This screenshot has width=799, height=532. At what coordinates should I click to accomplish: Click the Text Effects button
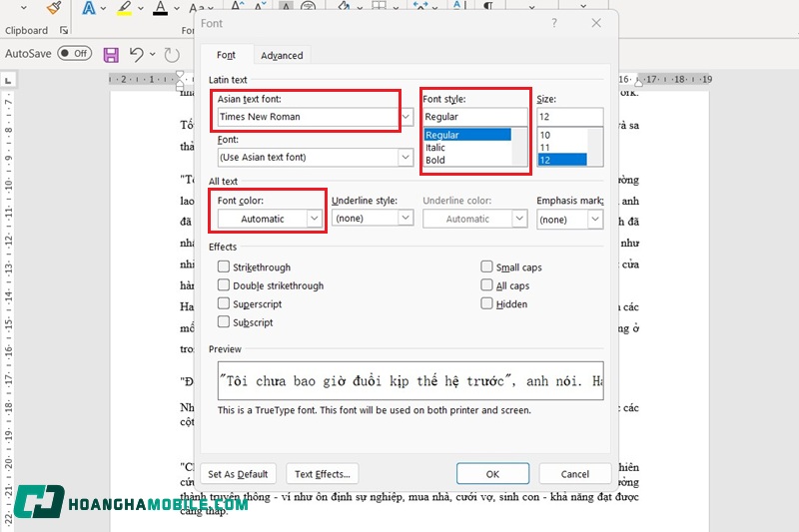(x=322, y=474)
